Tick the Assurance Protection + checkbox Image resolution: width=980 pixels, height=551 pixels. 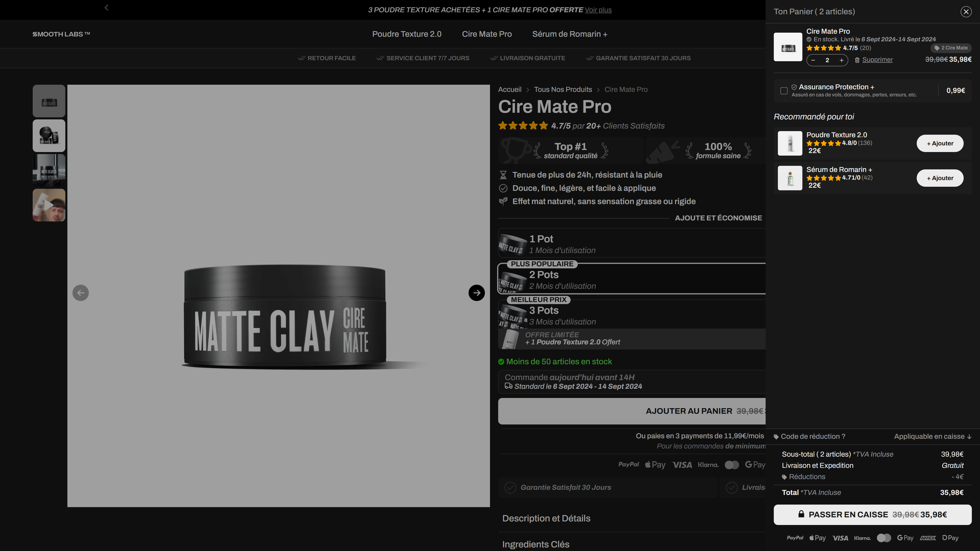click(784, 91)
